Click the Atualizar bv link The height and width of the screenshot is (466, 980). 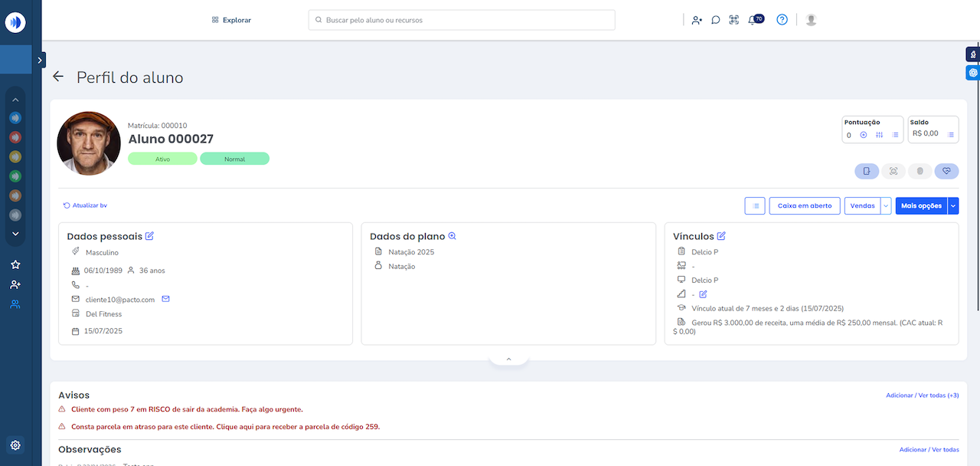85,205
